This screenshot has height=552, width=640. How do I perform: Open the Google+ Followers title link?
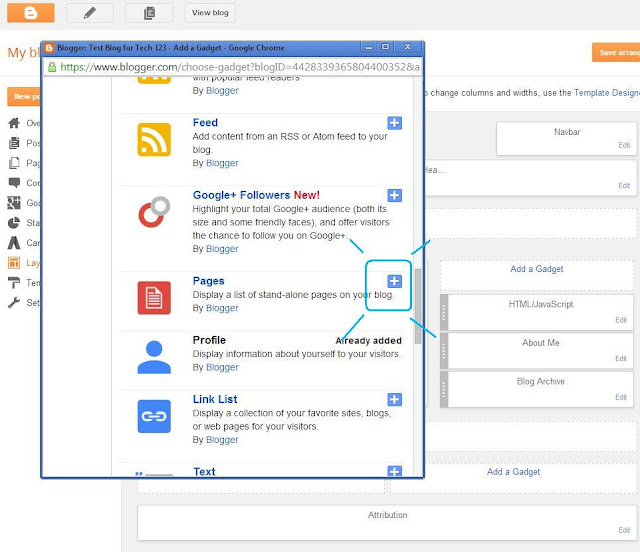point(242,195)
